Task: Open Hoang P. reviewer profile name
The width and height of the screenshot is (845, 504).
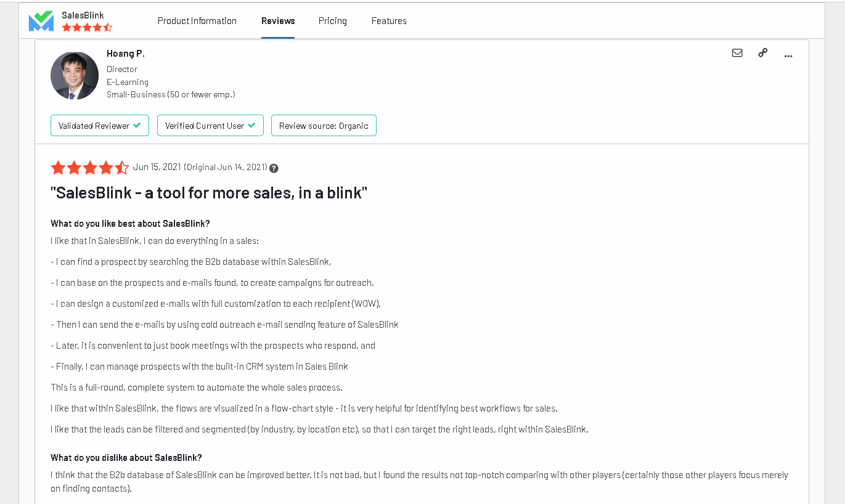Action: coord(126,54)
